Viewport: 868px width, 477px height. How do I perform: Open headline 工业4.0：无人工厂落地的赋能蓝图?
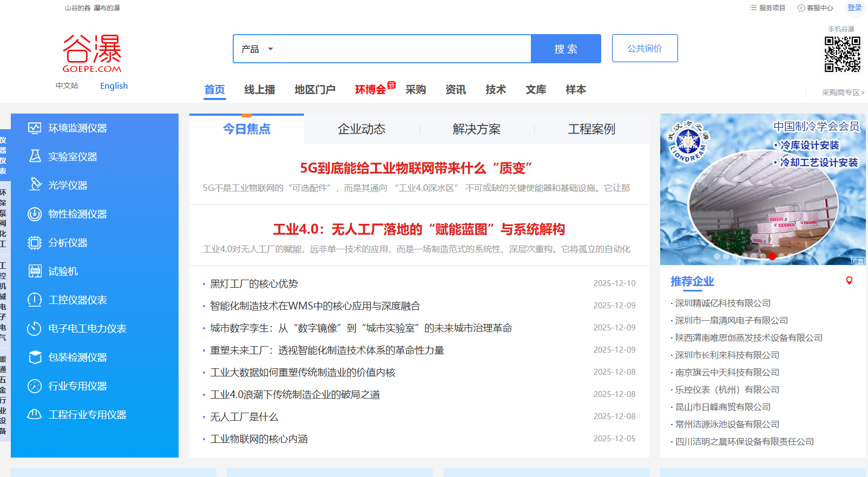(x=419, y=229)
